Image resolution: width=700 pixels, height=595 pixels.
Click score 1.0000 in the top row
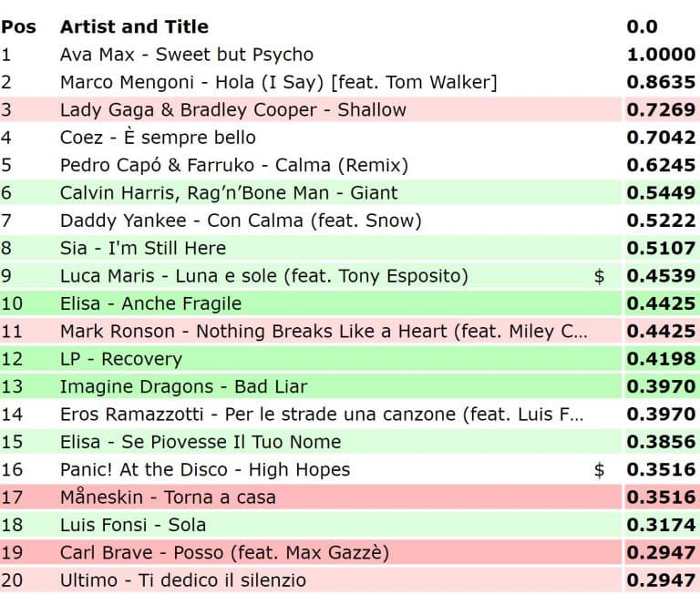pyautogui.click(x=660, y=55)
